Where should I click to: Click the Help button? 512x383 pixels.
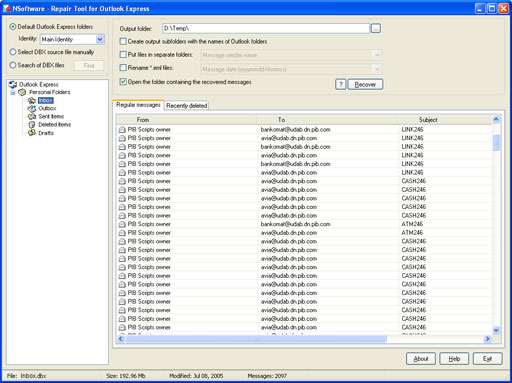454,359
